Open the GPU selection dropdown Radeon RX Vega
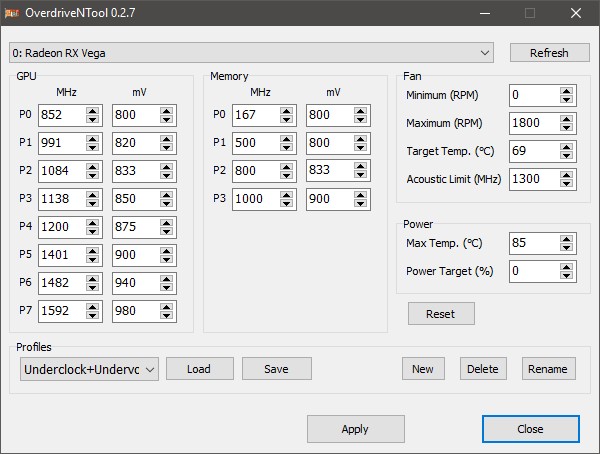The width and height of the screenshot is (600, 454). 251,53
